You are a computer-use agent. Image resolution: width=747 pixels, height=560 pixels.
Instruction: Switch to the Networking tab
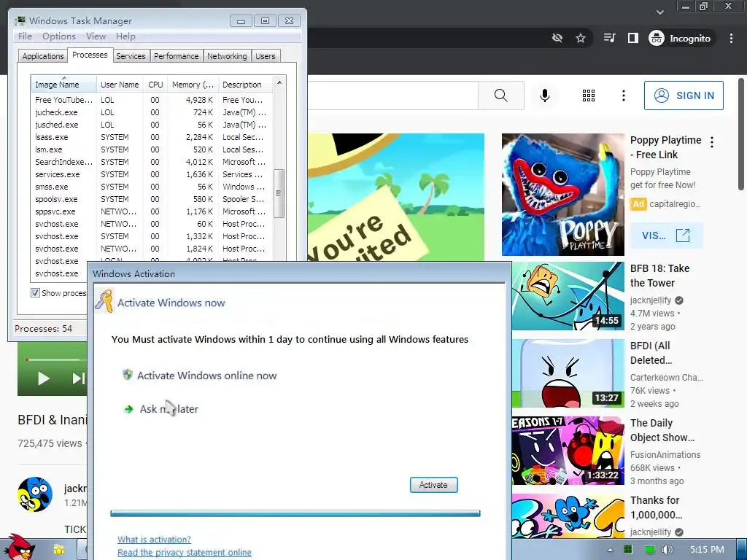227,56
